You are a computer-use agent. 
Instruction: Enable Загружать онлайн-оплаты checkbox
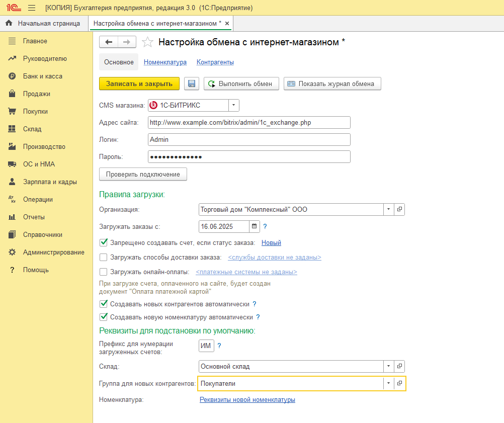[104, 272]
